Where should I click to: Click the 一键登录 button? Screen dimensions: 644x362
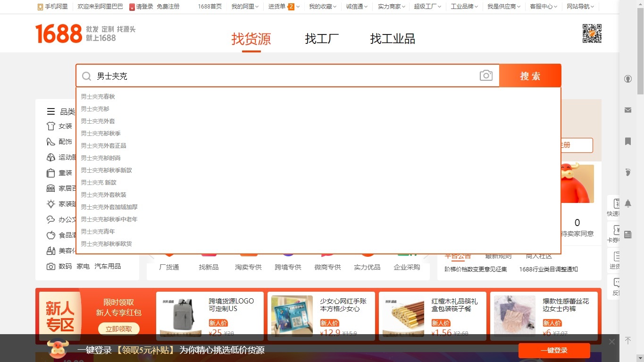click(x=554, y=351)
